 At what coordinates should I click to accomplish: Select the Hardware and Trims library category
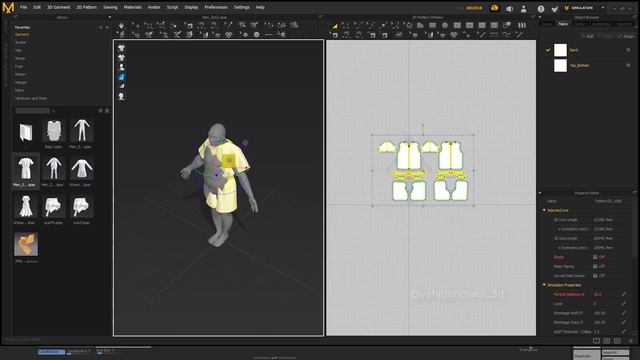[x=31, y=98]
